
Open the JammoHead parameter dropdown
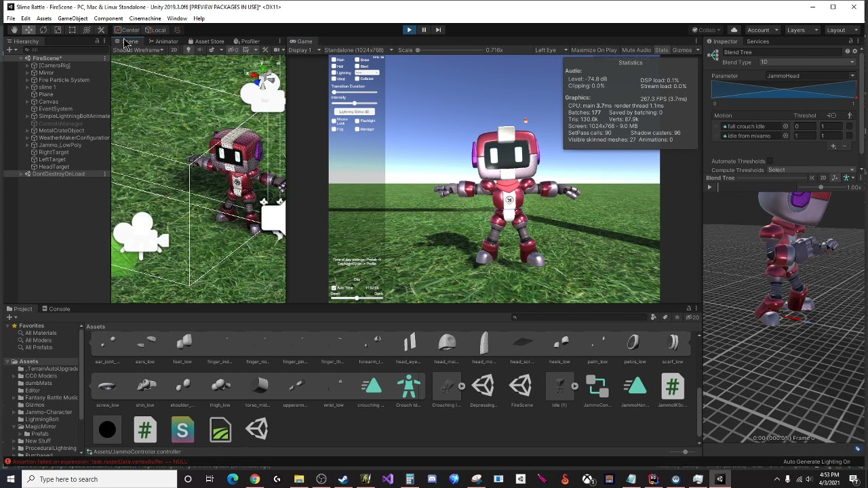coord(810,76)
